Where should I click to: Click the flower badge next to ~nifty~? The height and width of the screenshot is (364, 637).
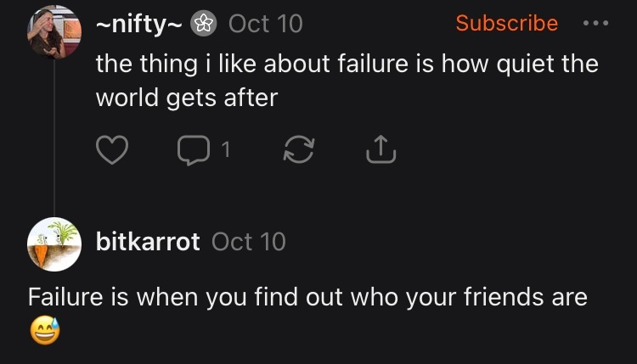[202, 24]
